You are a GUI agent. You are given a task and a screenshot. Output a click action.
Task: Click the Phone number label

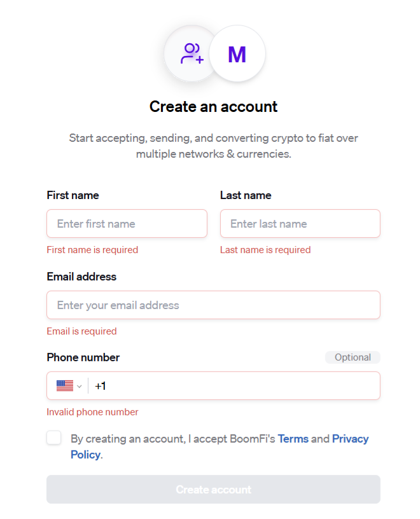83,357
